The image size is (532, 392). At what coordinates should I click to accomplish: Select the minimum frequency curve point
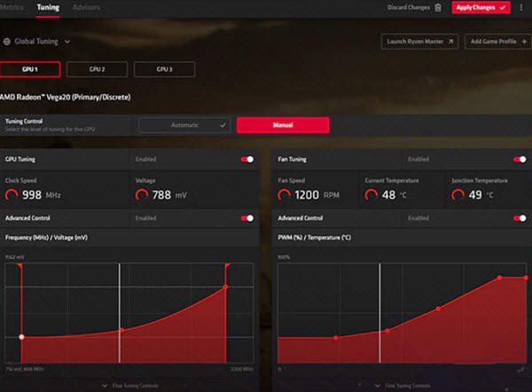(x=21, y=337)
